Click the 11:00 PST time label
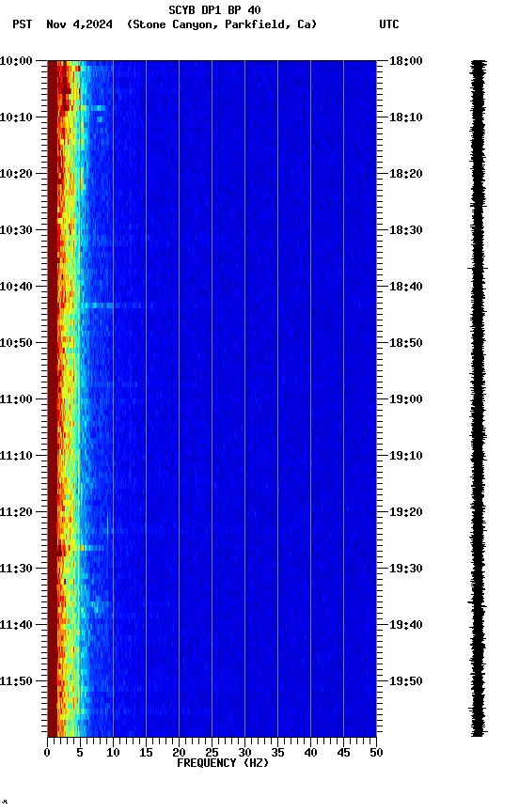Screen dimensions: 519x812 pos(16,399)
